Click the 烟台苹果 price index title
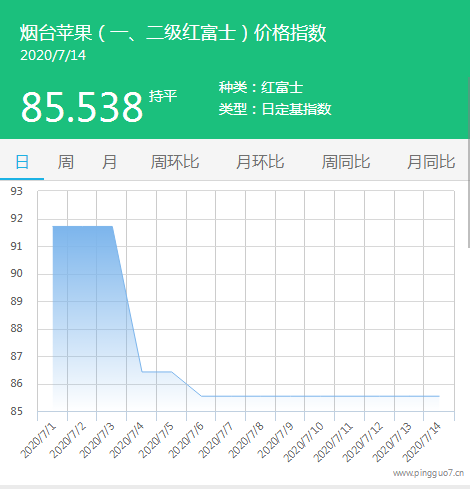The width and height of the screenshot is (470, 489). (x=173, y=33)
